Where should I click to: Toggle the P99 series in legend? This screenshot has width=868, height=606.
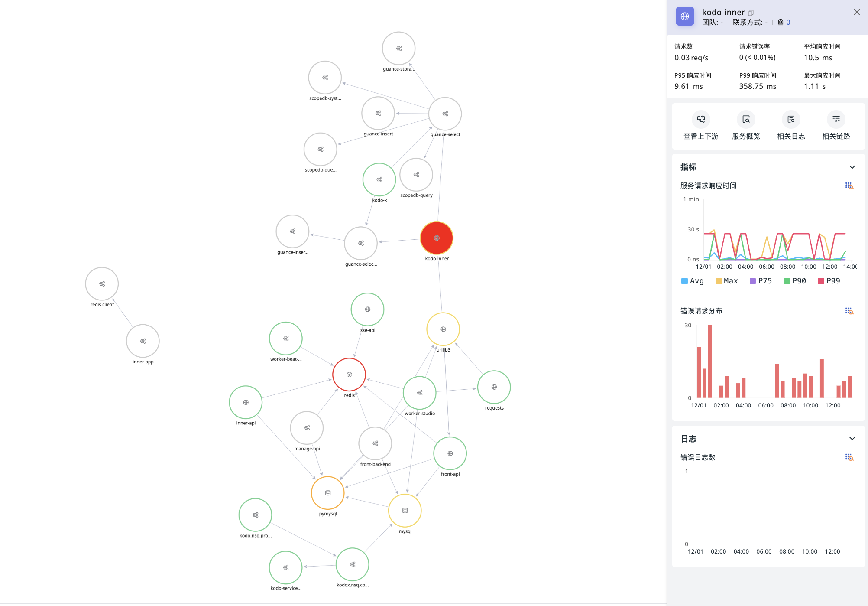pyautogui.click(x=829, y=281)
